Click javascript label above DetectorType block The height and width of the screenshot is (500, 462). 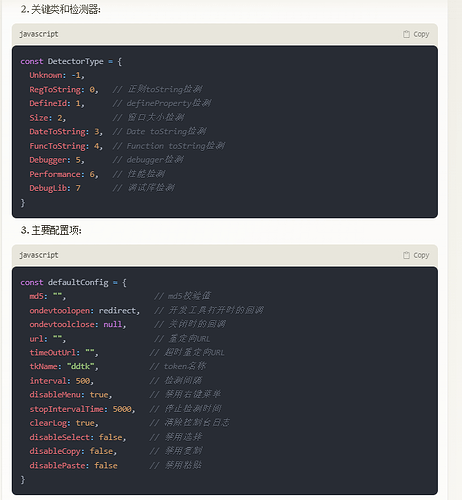tap(39, 34)
